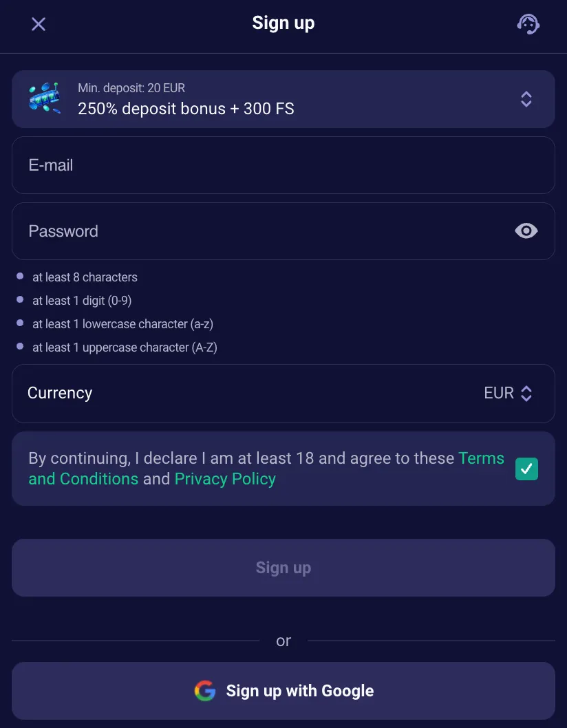The image size is (567, 728).
Task: Select the 250% deposit bonus offer text
Action: (186, 109)
